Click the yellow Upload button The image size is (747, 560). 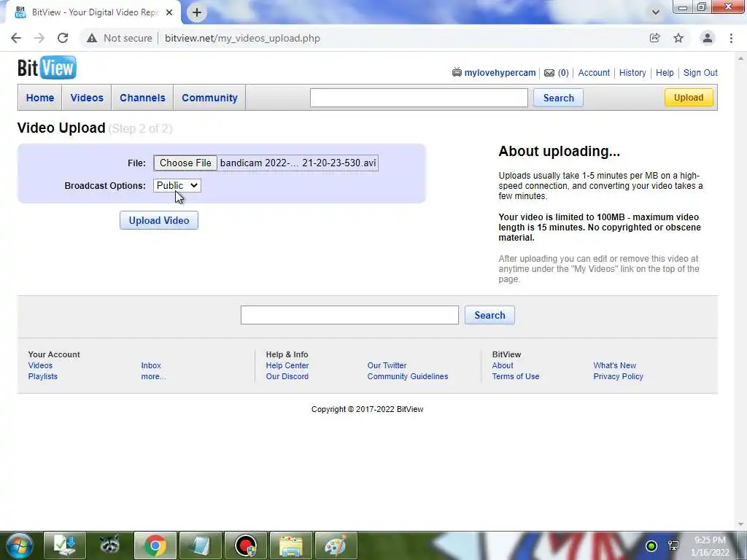[x=689, y=98]
